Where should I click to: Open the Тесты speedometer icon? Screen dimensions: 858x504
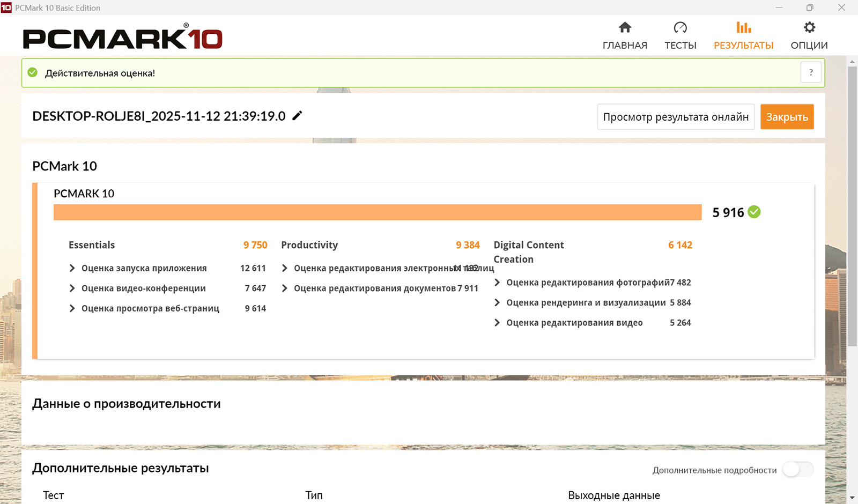click(680, 27)
